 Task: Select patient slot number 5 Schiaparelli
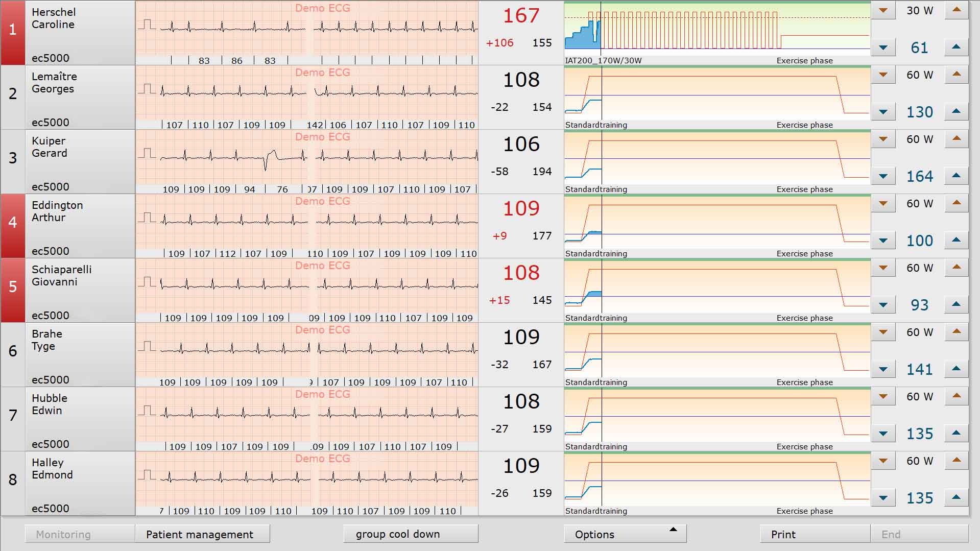pos(13,290)
